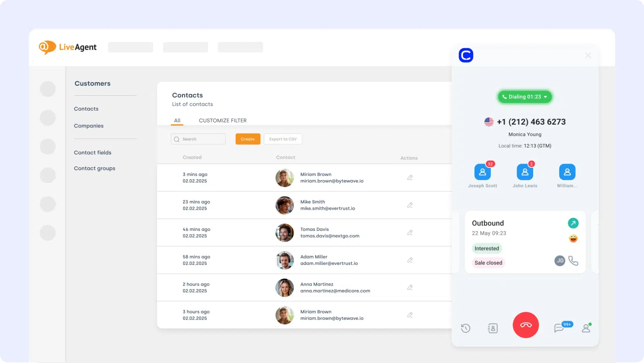Select Joseph Scott contact shortcut
The width and height of the screenshot is (644, 363).
click(x=482, y=172)
